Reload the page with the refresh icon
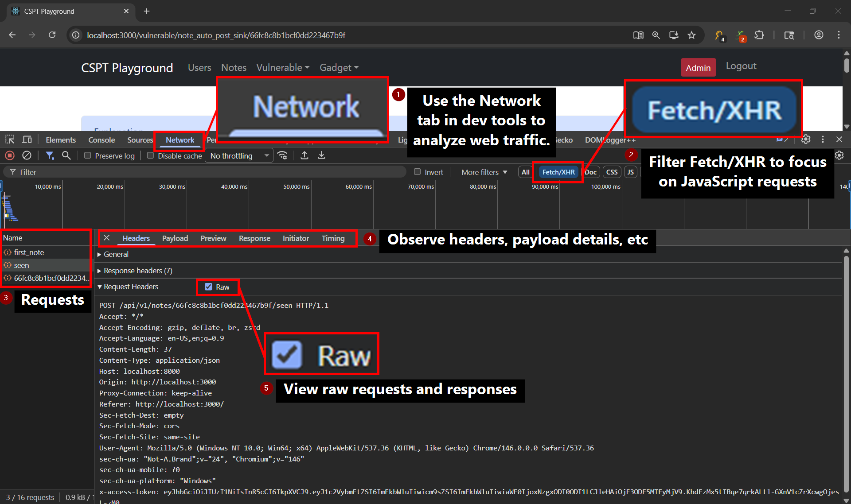The image size is (851, 504). tap(52, 35)
